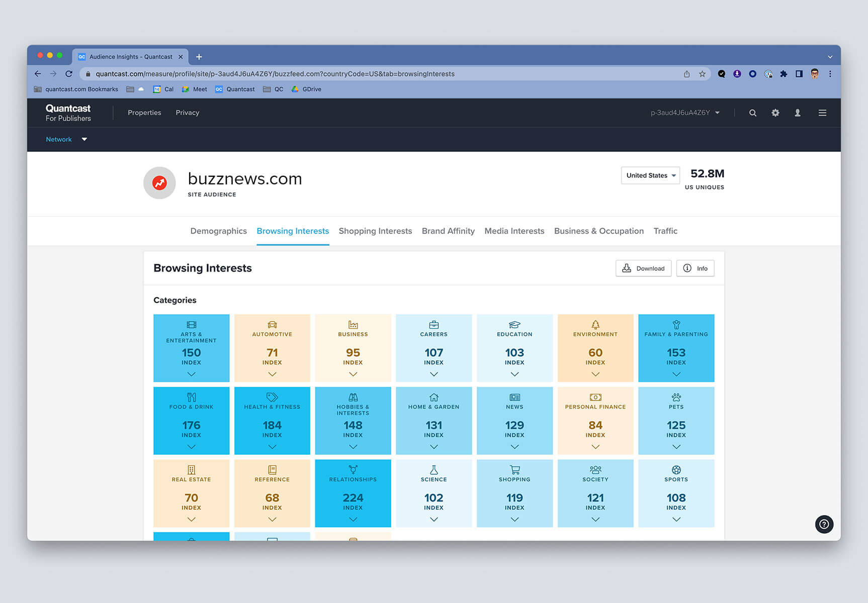The width and height of the screenshot is (868, 603).
Task: Click the Download button
Action: [643, 268]
